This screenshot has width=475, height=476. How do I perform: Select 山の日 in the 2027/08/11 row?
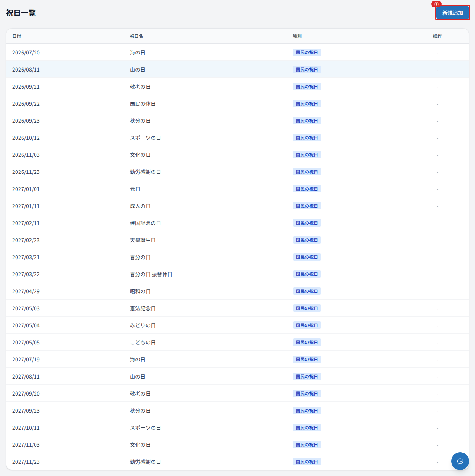point(138,377)
